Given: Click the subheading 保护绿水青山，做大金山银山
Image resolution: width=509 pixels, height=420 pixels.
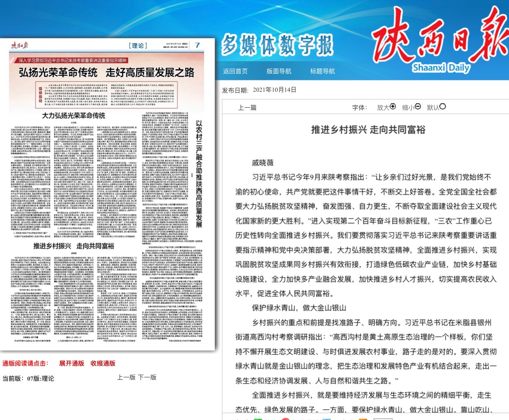Looking at the screenshot, I should click(299, 308).
